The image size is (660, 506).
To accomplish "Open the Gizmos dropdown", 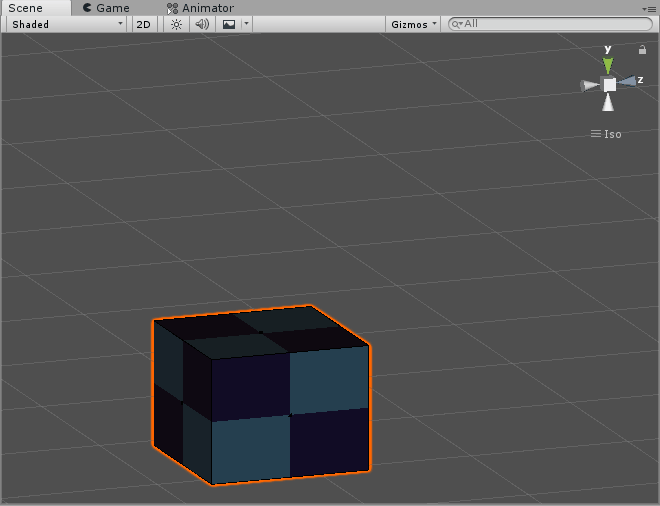I will point(413,24).
